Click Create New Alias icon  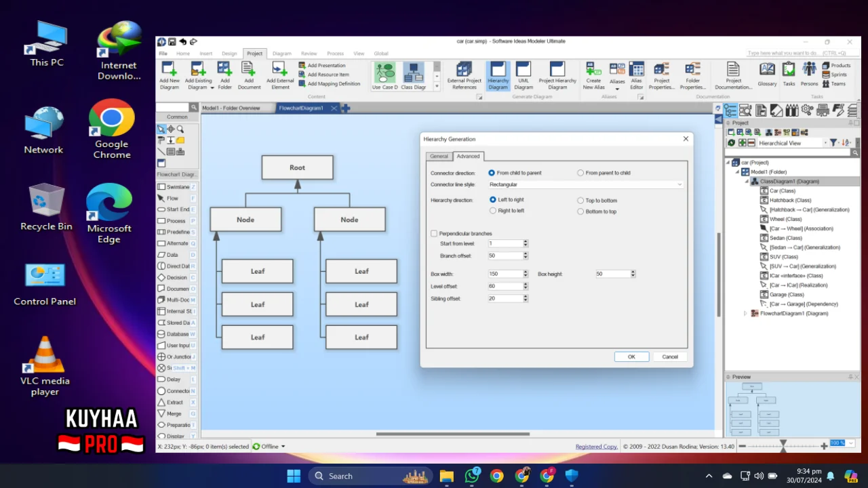(x=593, y=75)
